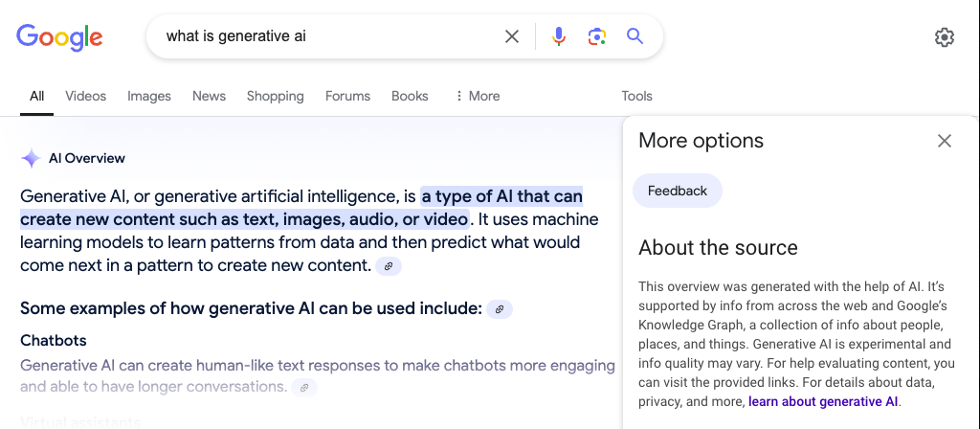Open quick settings gear icon
This screenshot has width=980, height=429.
(945, 37)
